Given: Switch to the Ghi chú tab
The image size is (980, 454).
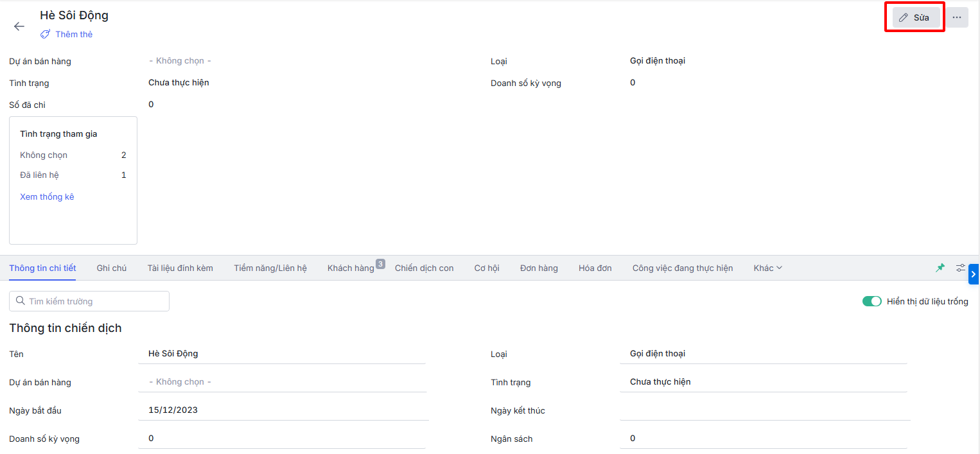Looking at the screenshot, I should [112, 268].
